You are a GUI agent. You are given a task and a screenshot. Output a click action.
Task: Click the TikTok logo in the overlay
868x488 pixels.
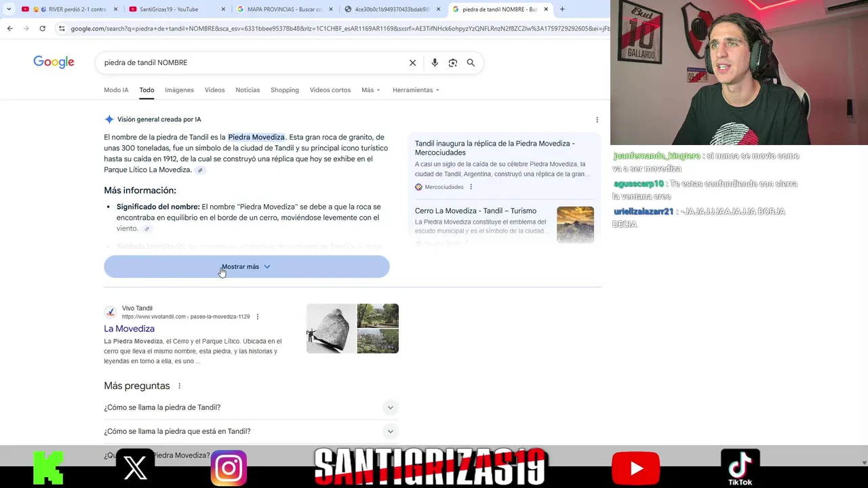(740, 468)
